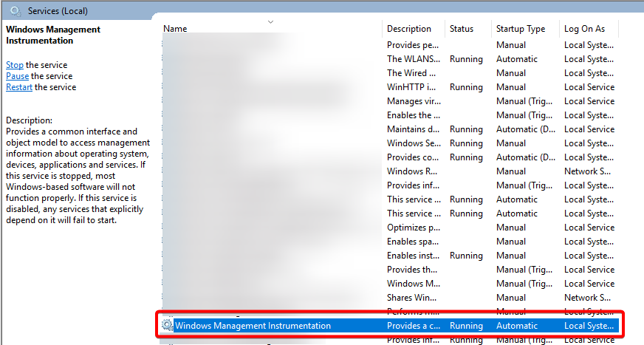Screen dimensions: 644x345
Task: Select the 'Manages vir...' description cell
Action: (414, 101)
